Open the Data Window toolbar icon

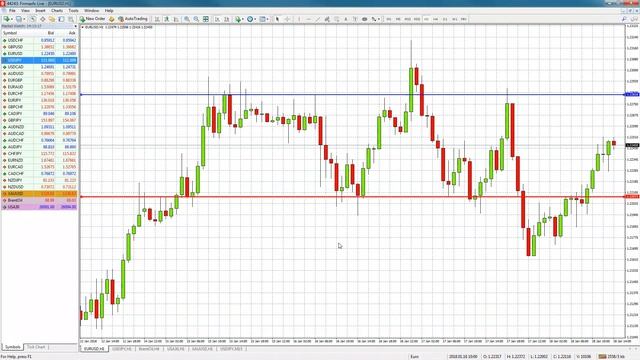click(x=42, y=19)
